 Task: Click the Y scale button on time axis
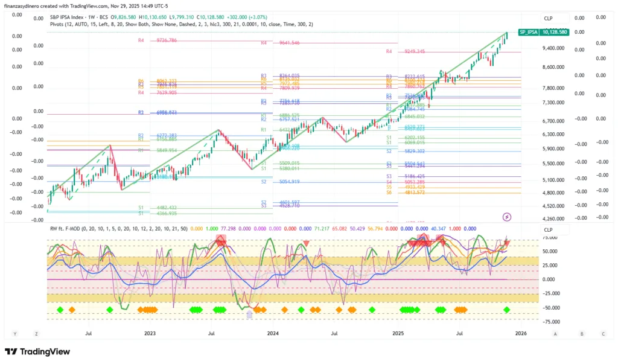tap(15, 333)
